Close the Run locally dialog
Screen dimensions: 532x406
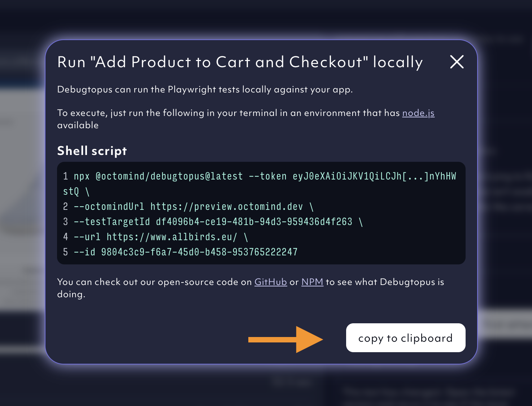coord(457,62)
